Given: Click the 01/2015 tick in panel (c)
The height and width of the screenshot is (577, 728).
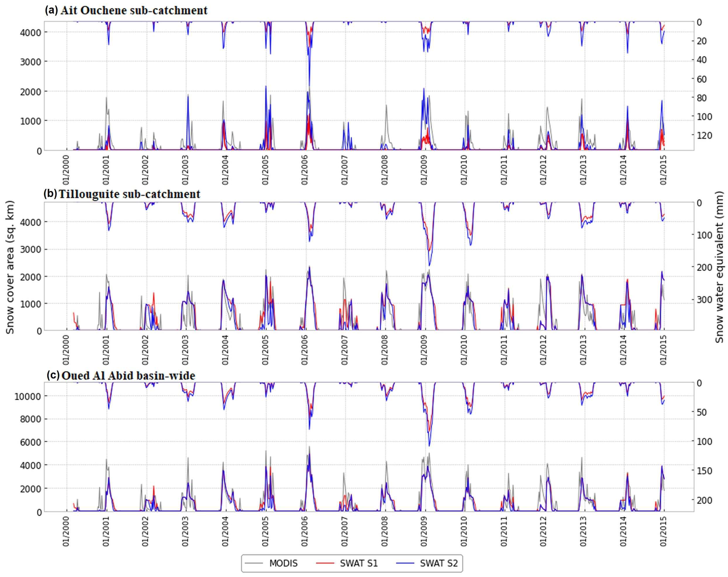Looking at the screenshot, I should (663, 531).
